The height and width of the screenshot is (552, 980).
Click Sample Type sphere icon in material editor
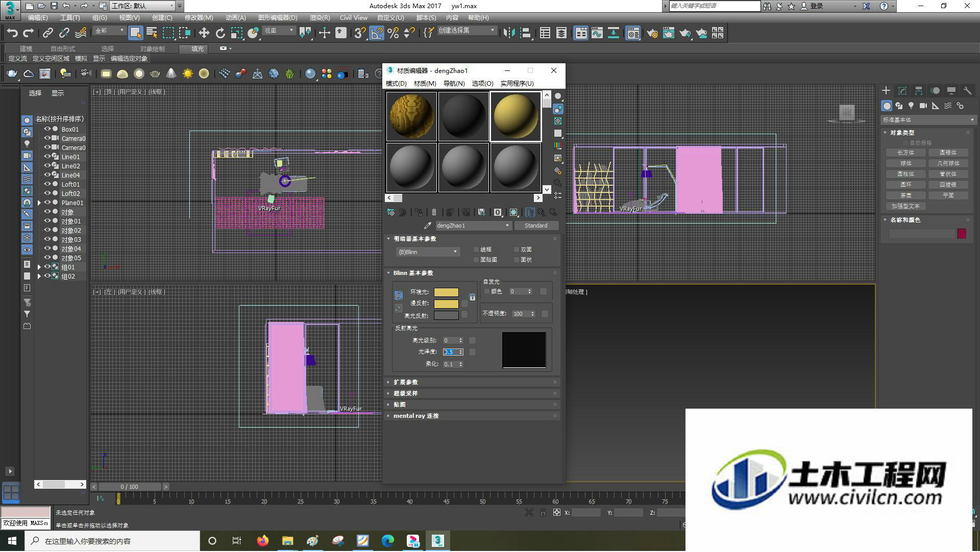click(558, 96)
